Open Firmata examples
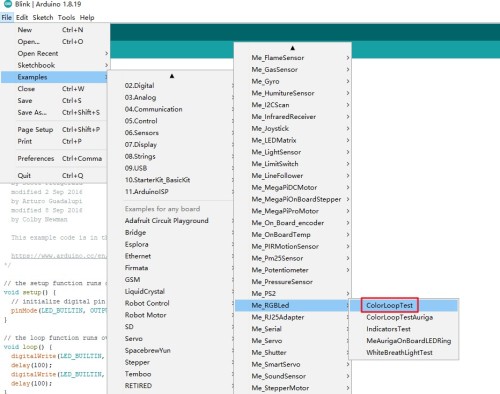Screen dimensions: 500x394 171,268
